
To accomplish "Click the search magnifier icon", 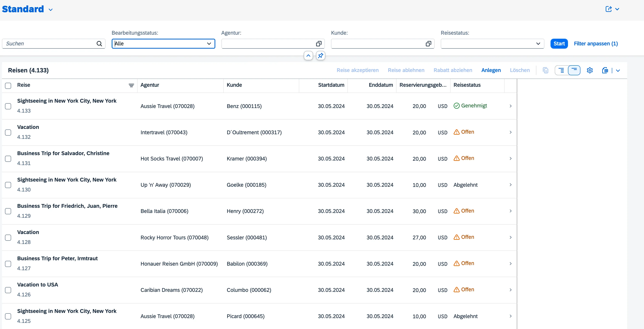I will pyautogui.click(x=99, y=44).
